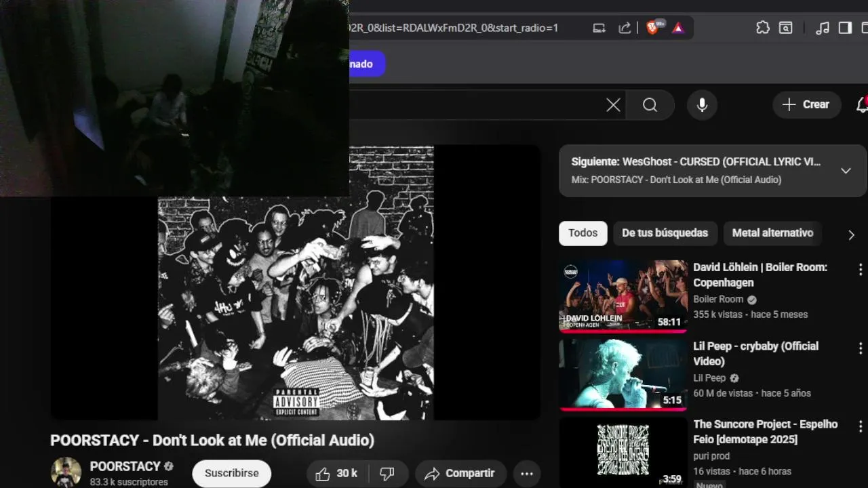Click the Boiler Room channel name
Image resolution: width=868 pixels, height=488 pixels.
click(718, 299)
